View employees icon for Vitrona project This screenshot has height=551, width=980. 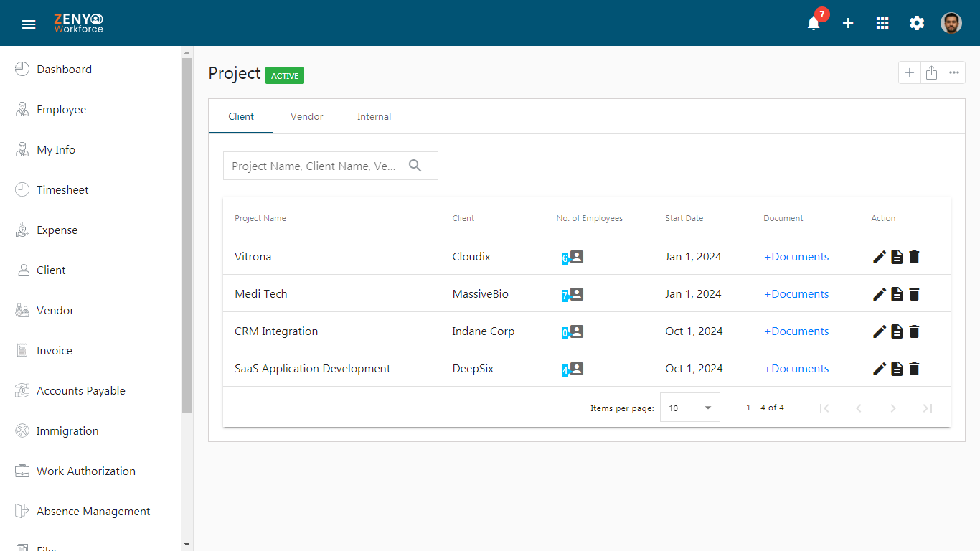coord(576,256)
